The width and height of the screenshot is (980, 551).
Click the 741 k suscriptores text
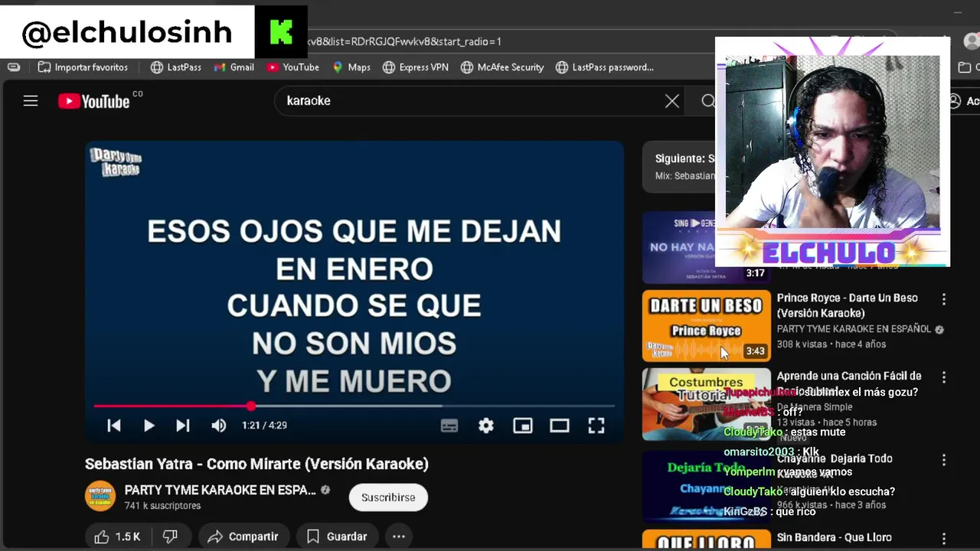point(162,506)
